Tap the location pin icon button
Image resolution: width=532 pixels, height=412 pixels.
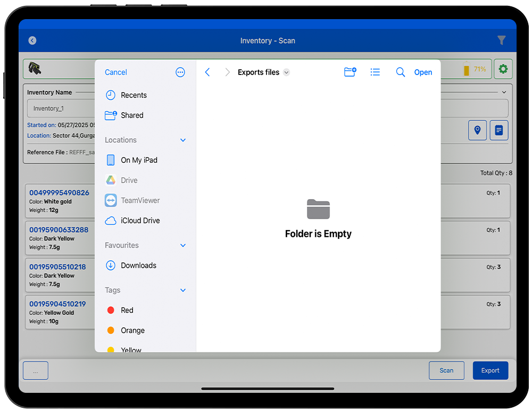click(477, 130)
